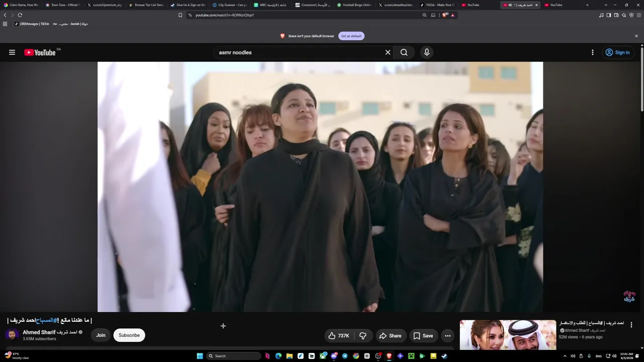Open the weather widget showing 37°C
644x362 pixels.
(x=18, y=356)
